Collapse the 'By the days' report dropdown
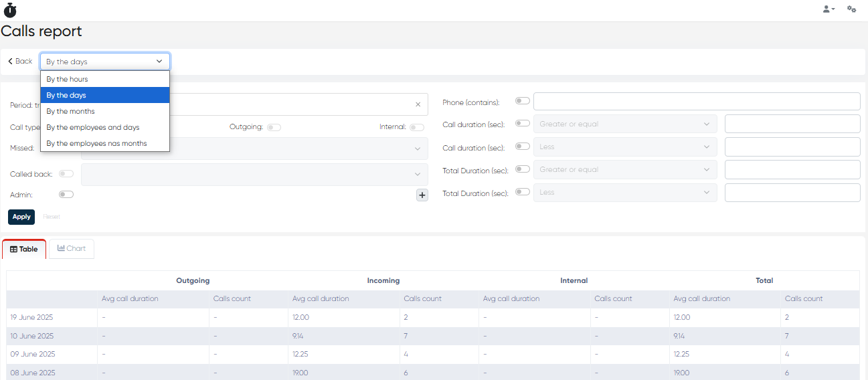The image size is (868, 380). pyautogui.click(x=104, y=62)
